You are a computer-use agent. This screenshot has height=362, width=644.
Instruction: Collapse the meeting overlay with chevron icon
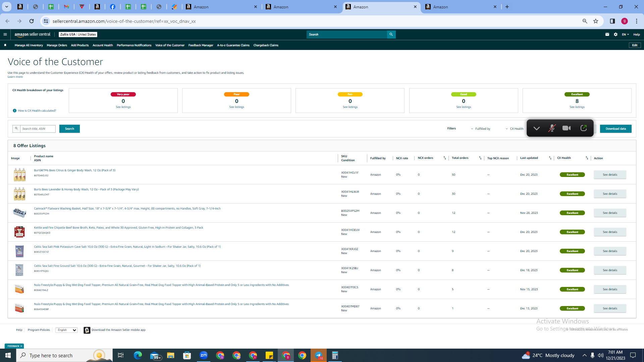[x=537, y=128]
